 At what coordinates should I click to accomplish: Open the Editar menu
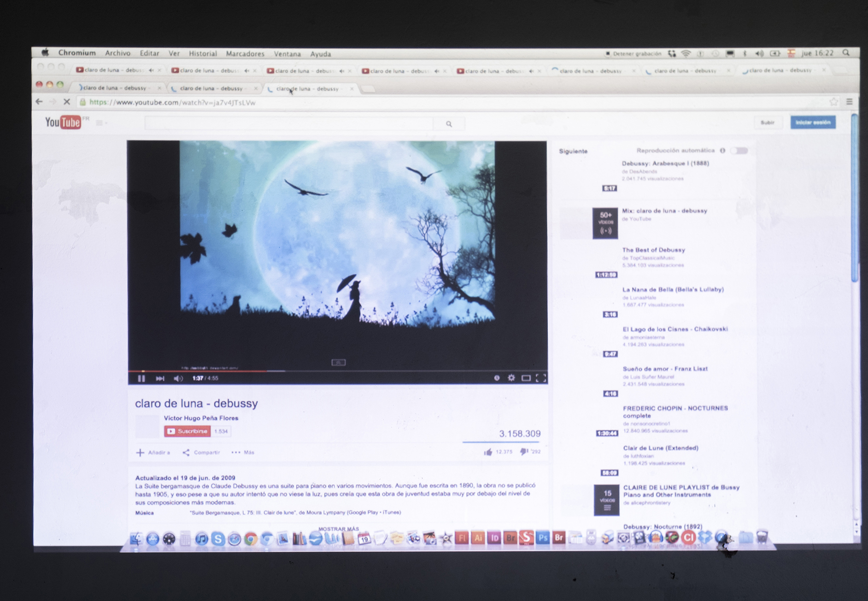click(x=149, y=53)
